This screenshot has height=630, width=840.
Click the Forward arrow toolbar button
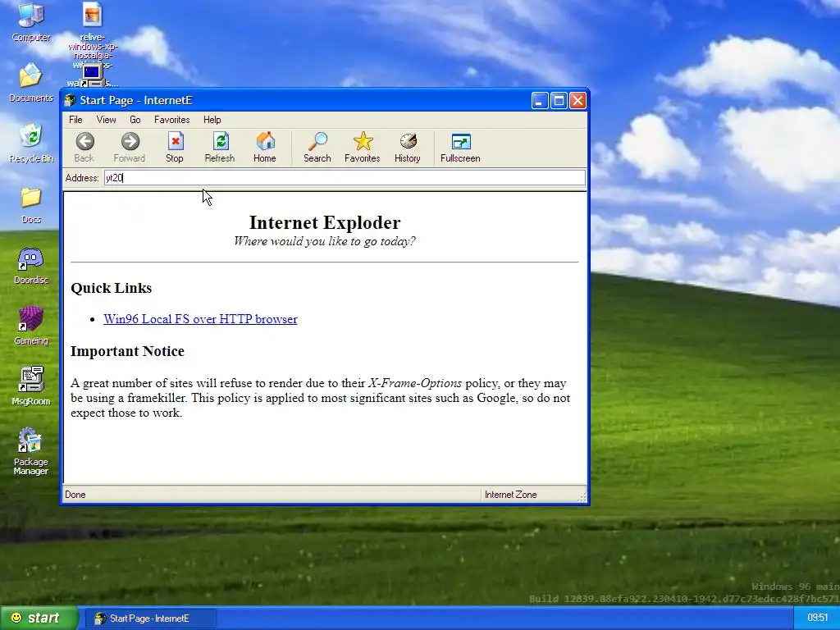point(129,148)
